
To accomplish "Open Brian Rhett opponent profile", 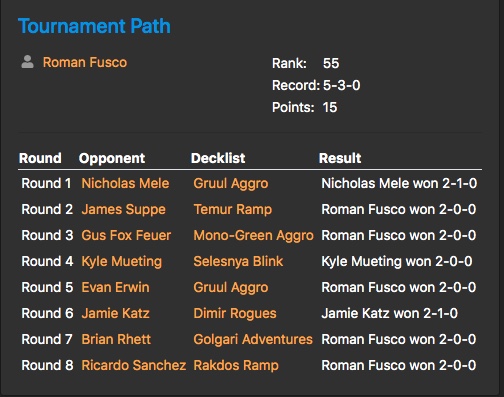I will coord(116,339).
